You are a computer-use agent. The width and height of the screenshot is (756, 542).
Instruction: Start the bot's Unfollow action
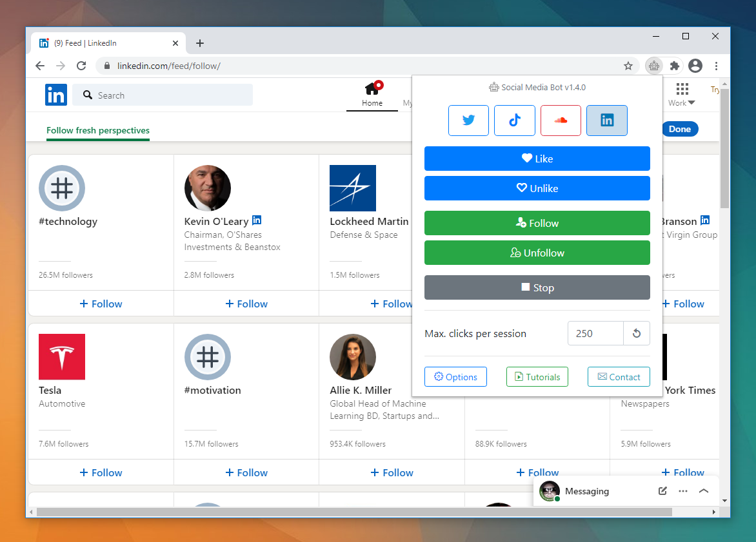[x=537, y=253]
